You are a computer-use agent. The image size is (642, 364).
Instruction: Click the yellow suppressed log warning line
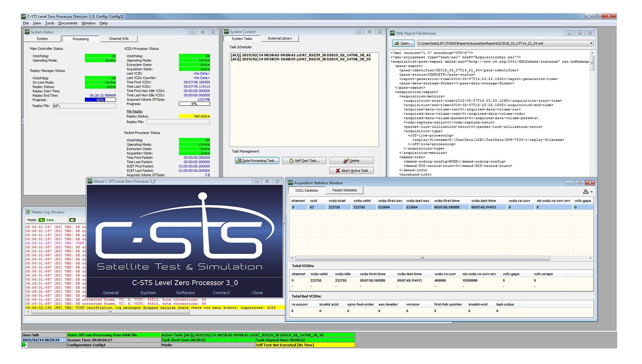(x=155, y=308)
